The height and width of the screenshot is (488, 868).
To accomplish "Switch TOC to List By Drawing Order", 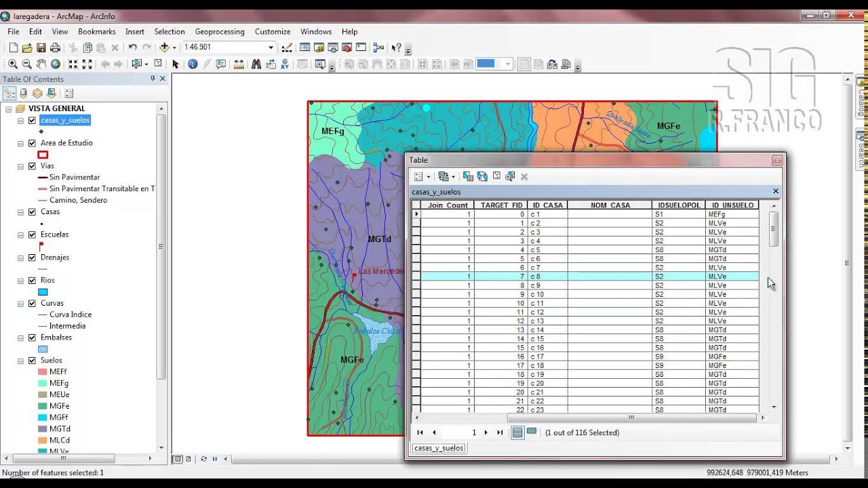I will (x=9, y=93).
